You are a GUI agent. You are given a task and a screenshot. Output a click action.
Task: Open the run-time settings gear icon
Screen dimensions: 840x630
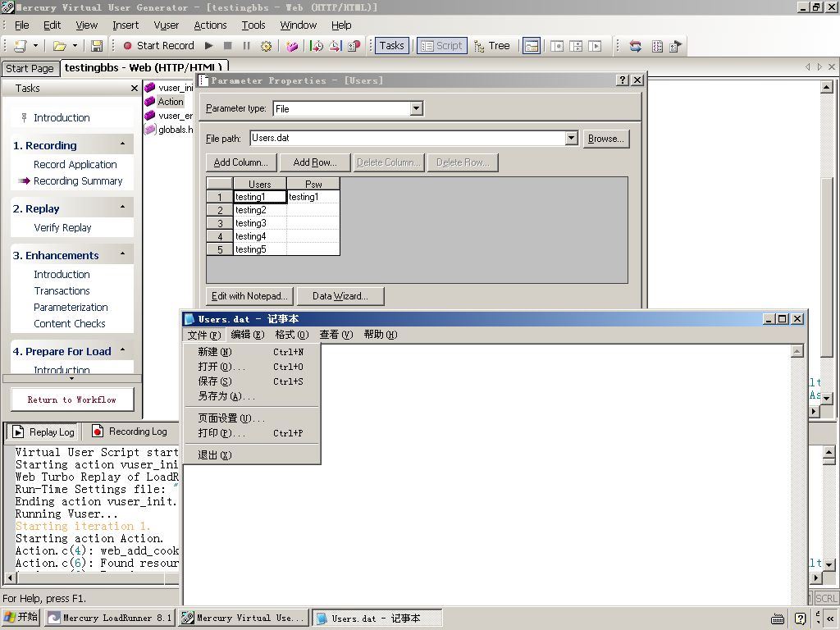pos(266,46)
